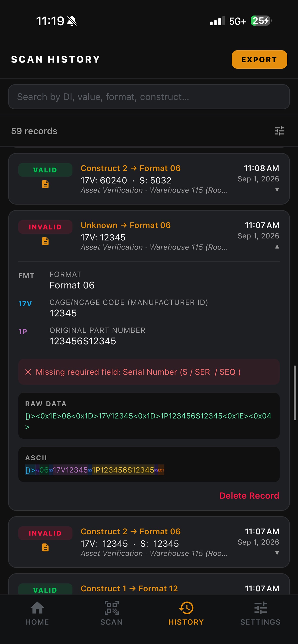Expand the invalid Construct 2 record arrow
This screenshot has width=298, height=644.
pyautogui.click(x=277, y=553)
